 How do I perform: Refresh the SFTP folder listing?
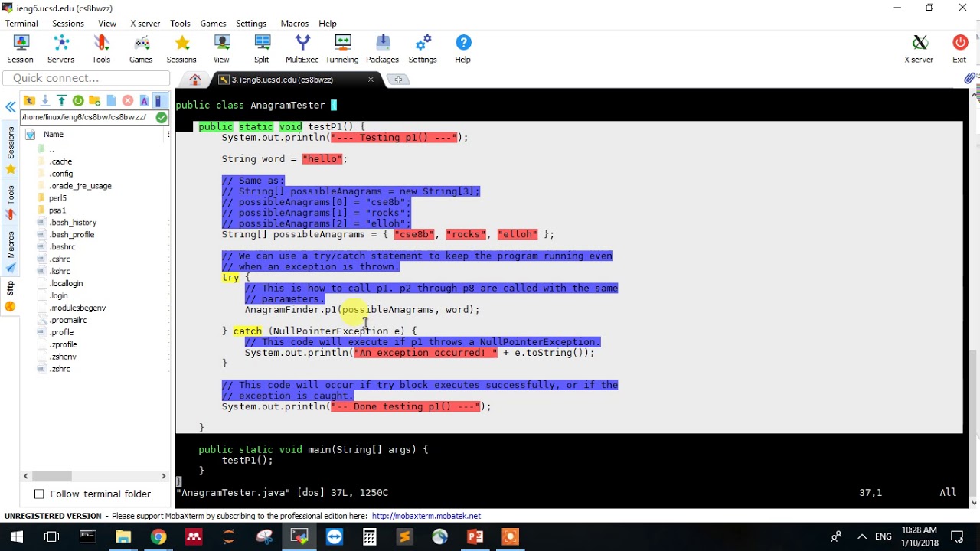[x=78, y=101]
